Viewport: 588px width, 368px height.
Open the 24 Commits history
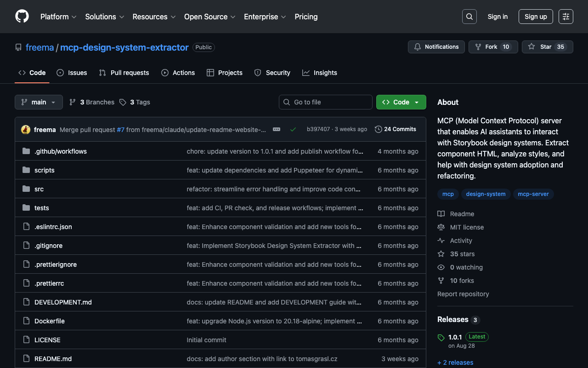(396, 129)
